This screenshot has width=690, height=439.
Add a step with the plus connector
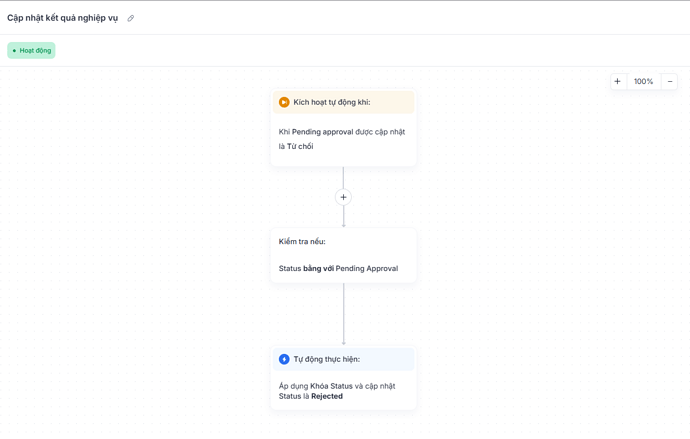(x=343, y=197)
